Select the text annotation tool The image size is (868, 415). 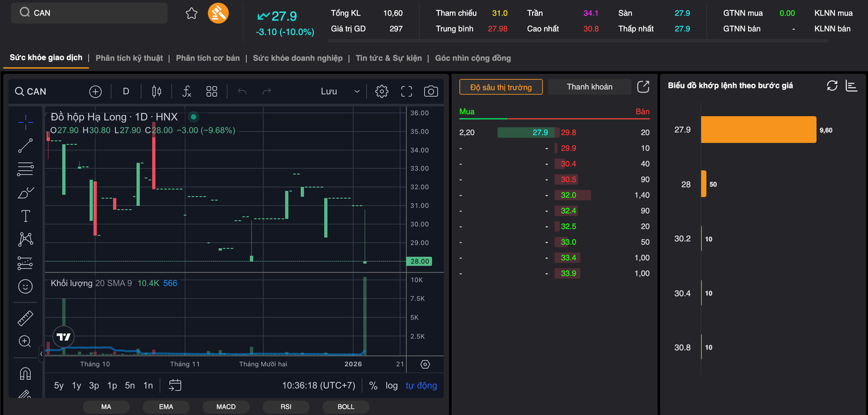(x=26, y=216)
